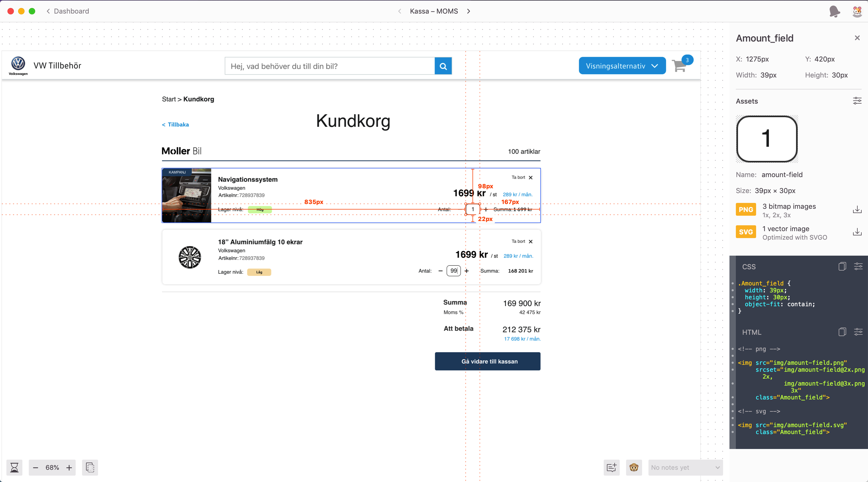Image resolution: width=868 pixels, height=482 pixels.
Task: Copy CSS code to clipboard
Action: tap(842, 266)
